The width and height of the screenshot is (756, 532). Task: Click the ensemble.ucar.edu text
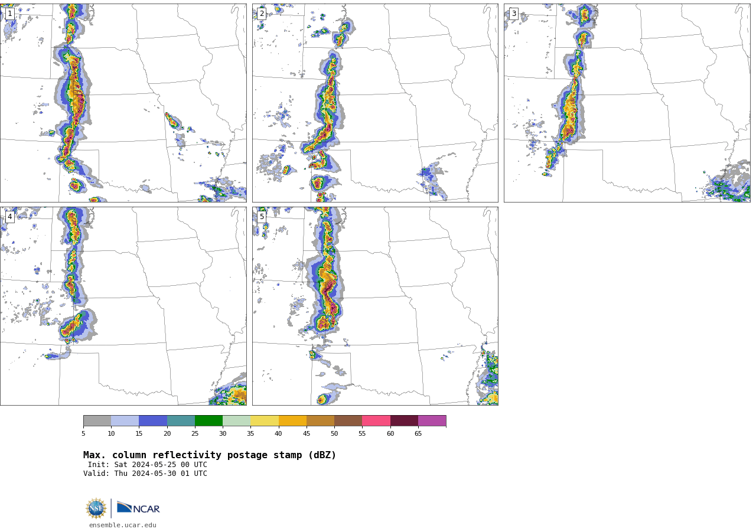point(123,525)
